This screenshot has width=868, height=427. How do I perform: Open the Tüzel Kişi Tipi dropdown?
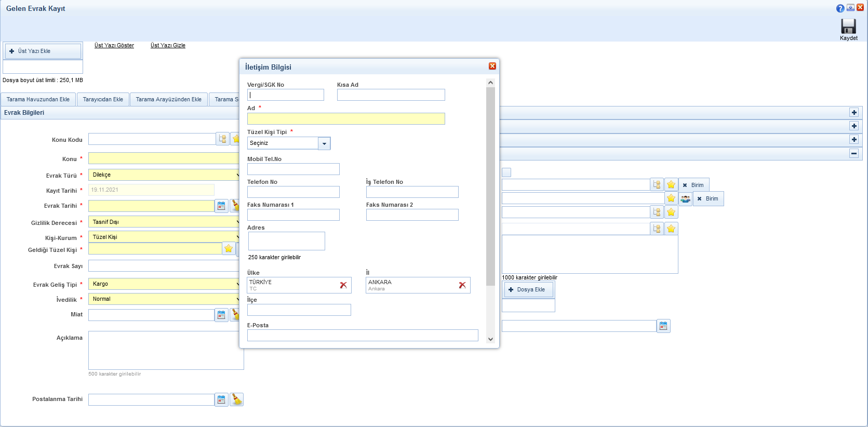pos(324,143)
